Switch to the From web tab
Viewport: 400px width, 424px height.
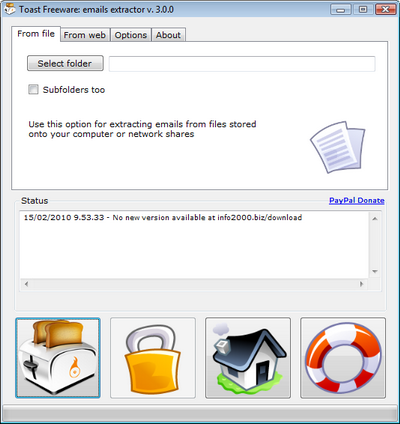[x=85, y=35]
